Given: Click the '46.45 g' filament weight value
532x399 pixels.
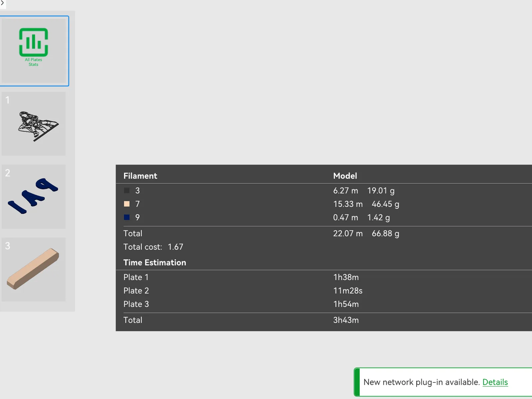Looking at the screenshot, I should coord(386,204).
